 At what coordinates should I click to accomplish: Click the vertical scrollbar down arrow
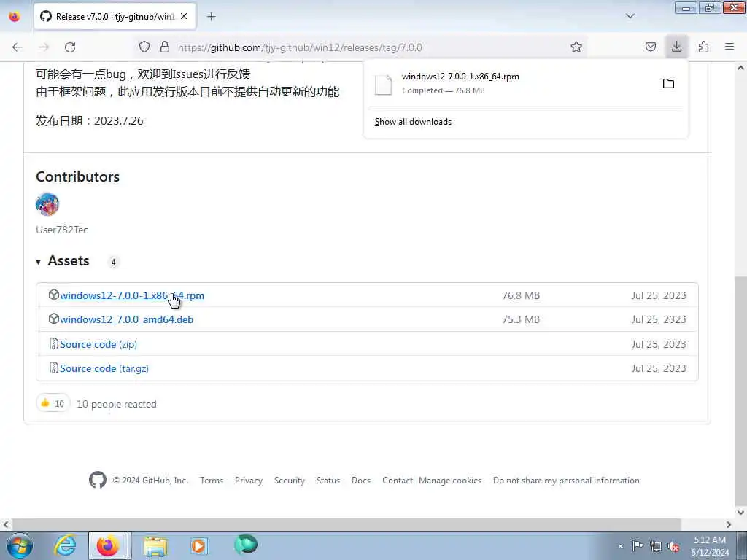click(x=740, y=513)
